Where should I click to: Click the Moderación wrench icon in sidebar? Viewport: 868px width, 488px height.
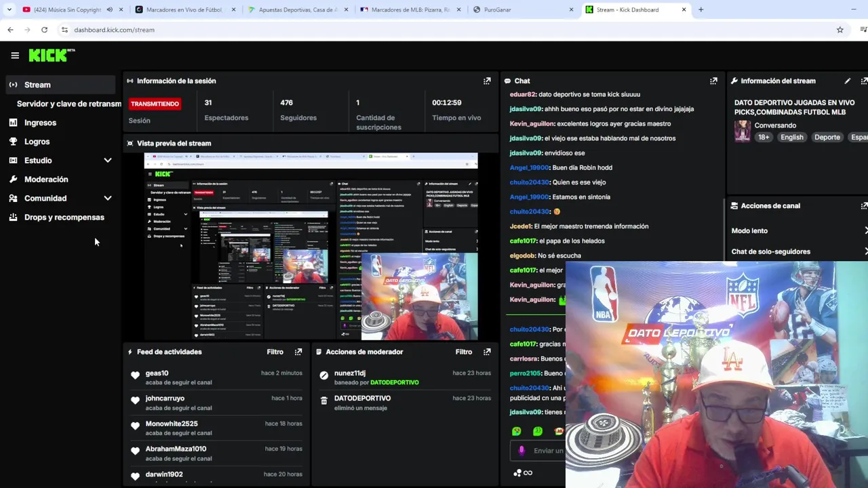pyautogui.click(x=13, y=180)
